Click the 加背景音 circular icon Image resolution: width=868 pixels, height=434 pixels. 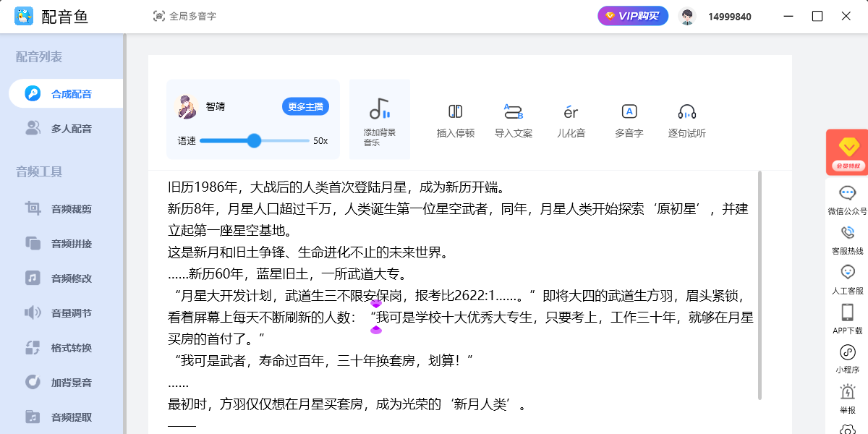click(33, 382)
